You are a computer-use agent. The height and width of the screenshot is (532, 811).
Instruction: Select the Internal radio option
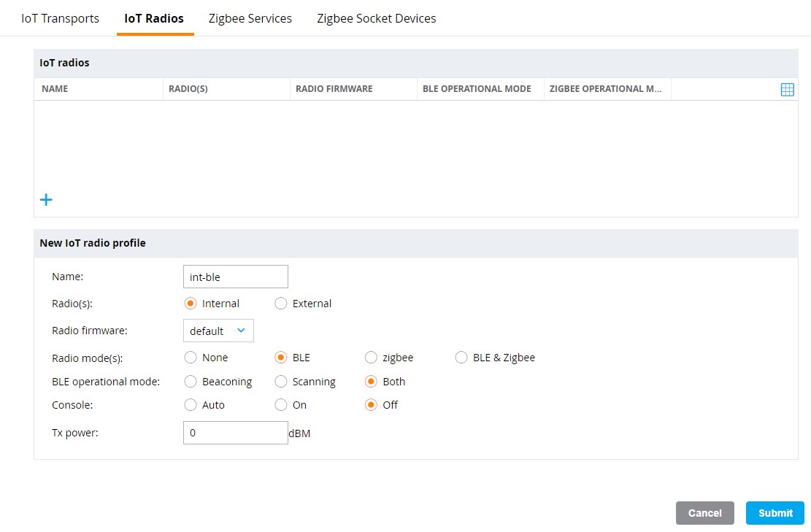coord(191,303)
